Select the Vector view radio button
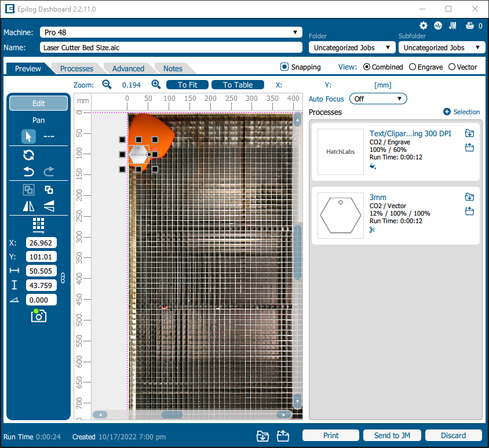 click(x=452, y=67)
